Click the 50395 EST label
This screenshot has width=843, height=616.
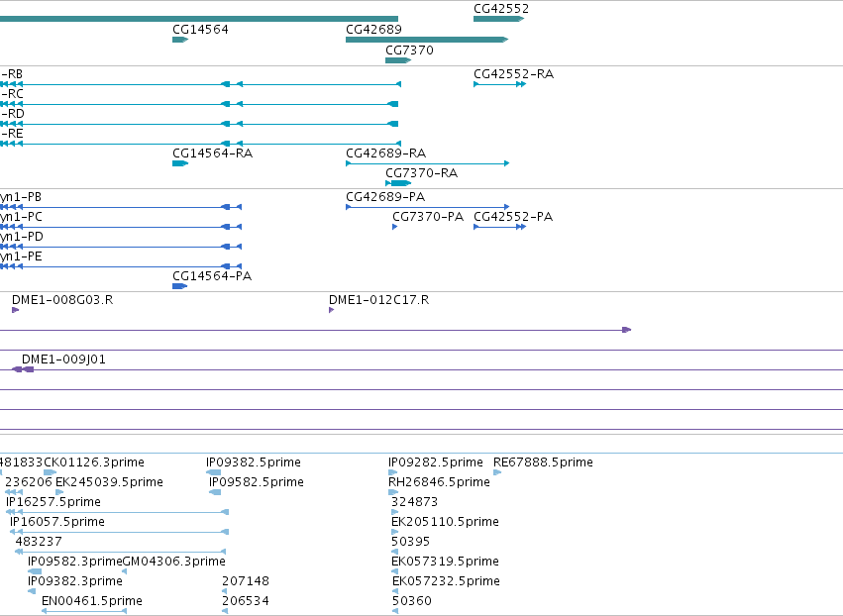tap(411, 542)
